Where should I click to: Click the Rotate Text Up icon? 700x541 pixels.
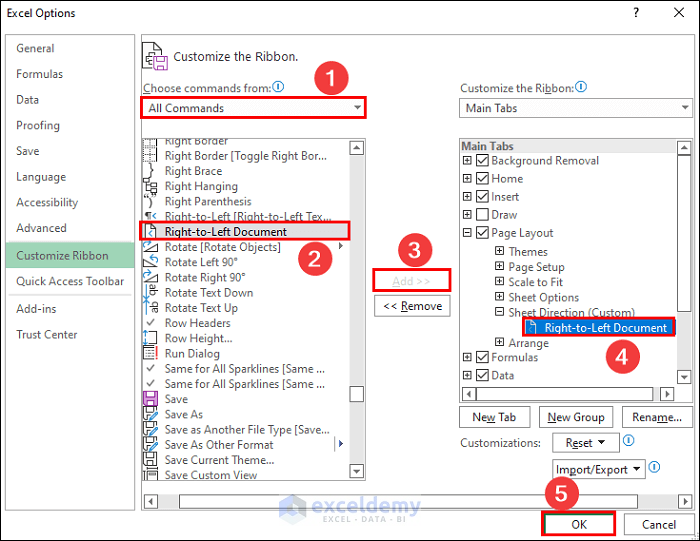pos(150,308)
